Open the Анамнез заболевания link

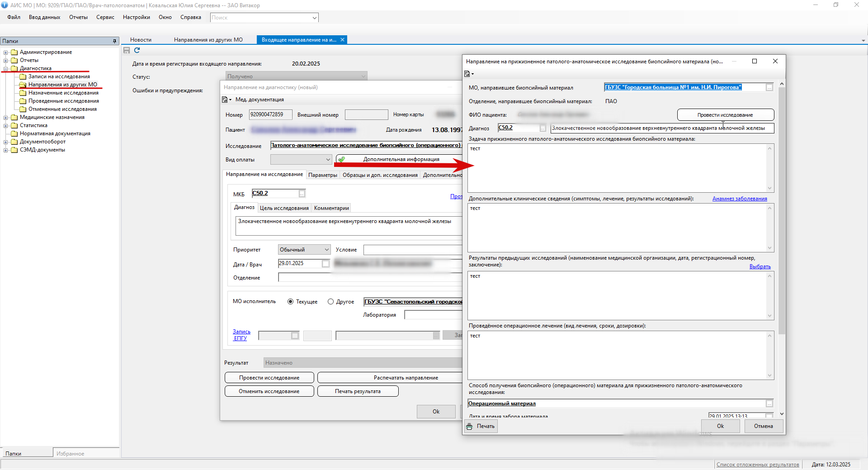(x=740, y=199)
